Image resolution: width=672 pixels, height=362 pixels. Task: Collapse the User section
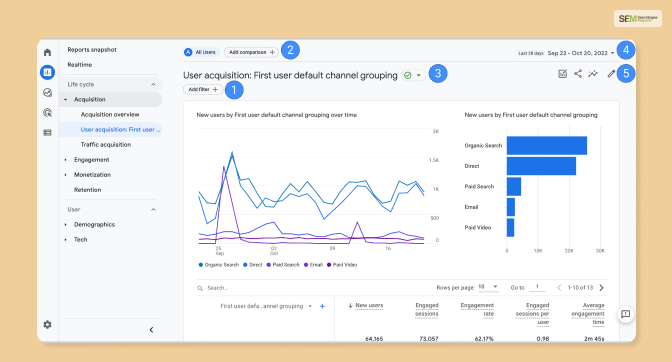point(153,209)
